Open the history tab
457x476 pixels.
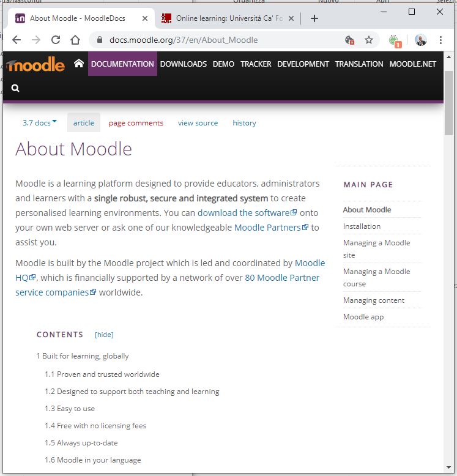point(244,123)
